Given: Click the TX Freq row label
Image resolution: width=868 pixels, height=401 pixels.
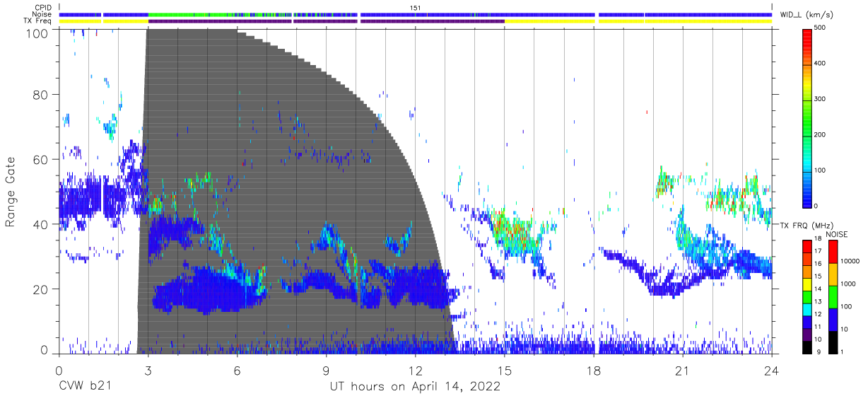Looking at the screenshot, I should pos(38,21).
